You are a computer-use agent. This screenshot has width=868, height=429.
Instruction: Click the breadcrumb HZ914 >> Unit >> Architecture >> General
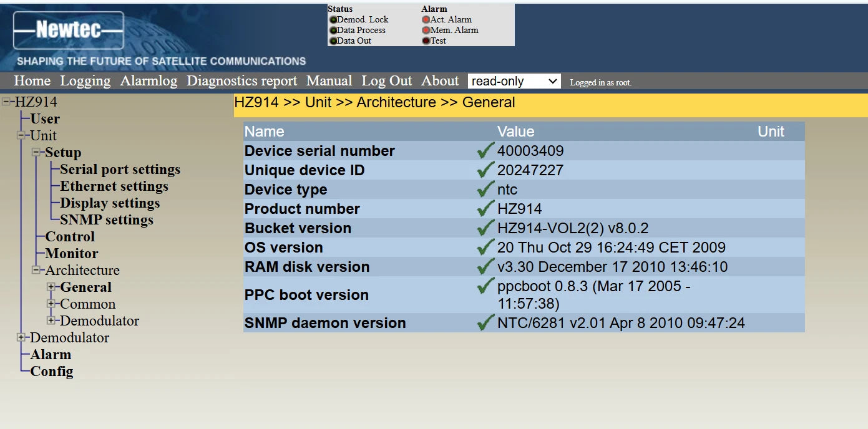click(374, 102)
